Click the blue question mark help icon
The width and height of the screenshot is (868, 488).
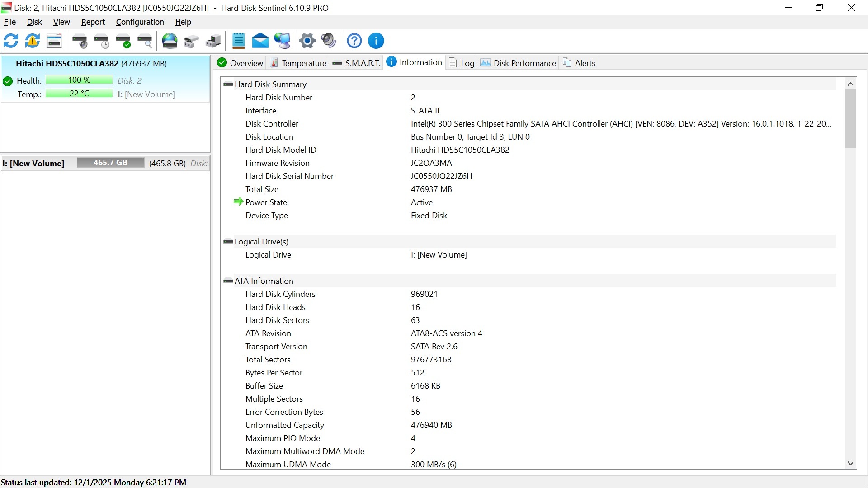354,41
